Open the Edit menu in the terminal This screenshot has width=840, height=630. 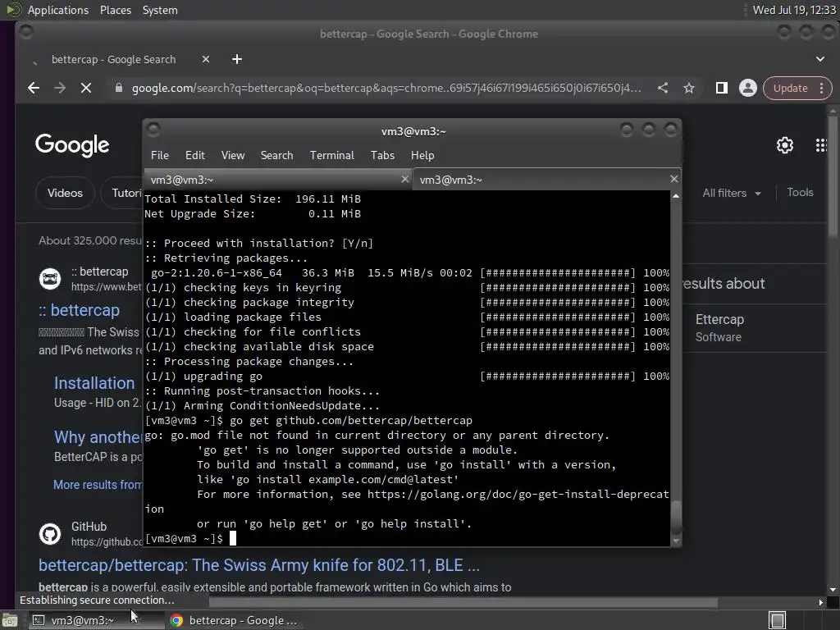coord(195,155)
